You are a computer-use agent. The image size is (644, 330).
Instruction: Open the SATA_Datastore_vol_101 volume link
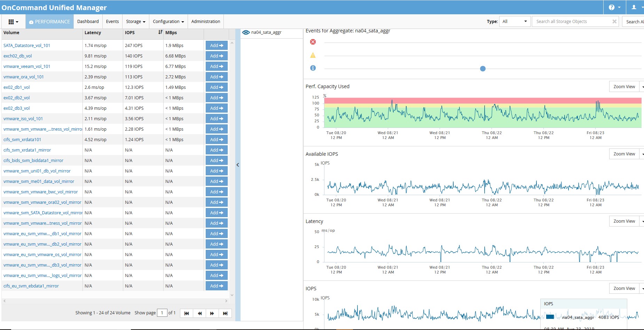(27, 45)
